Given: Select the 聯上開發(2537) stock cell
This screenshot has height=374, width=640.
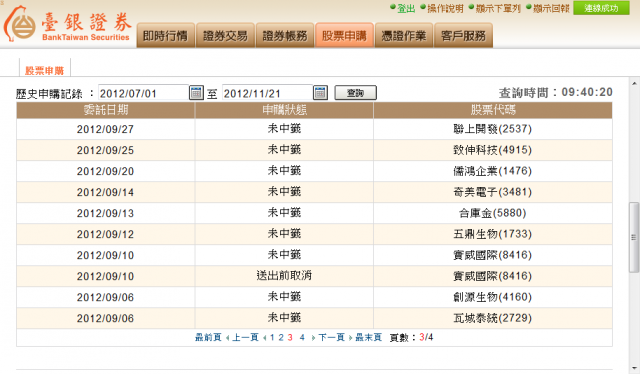Looking at the screenshot, I should pyautogui.click(x=493, y=129).
